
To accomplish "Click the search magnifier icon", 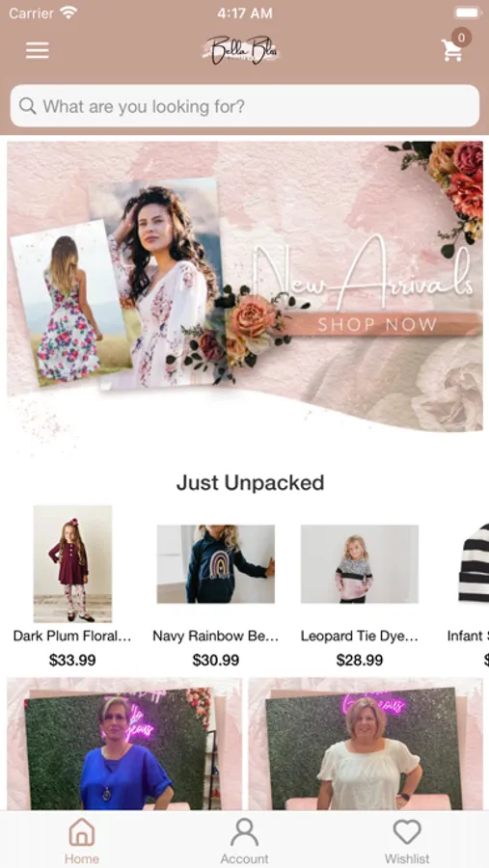I will 28,106.
